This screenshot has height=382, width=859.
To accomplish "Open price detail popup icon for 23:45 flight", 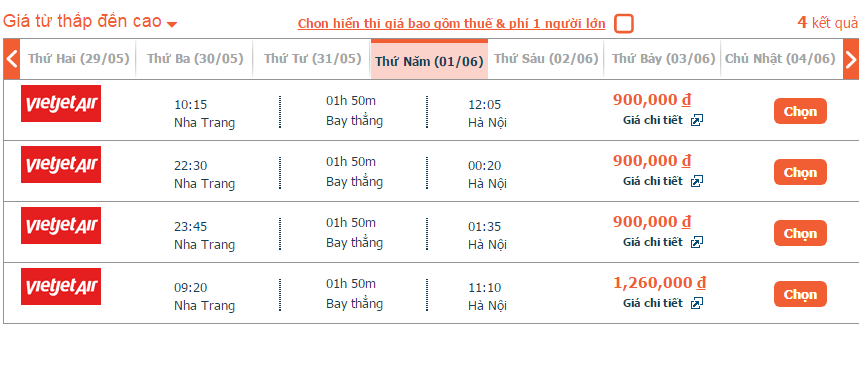I will (x=696, y=242).
